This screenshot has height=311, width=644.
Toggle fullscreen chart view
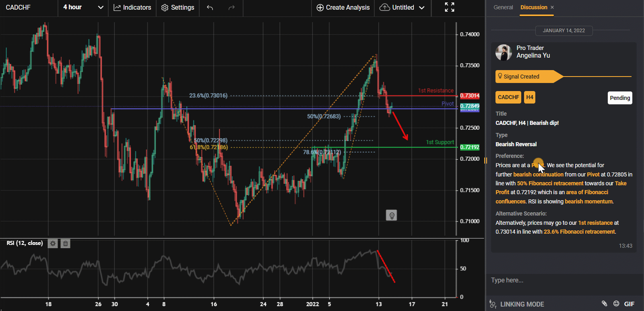[450, 7]
